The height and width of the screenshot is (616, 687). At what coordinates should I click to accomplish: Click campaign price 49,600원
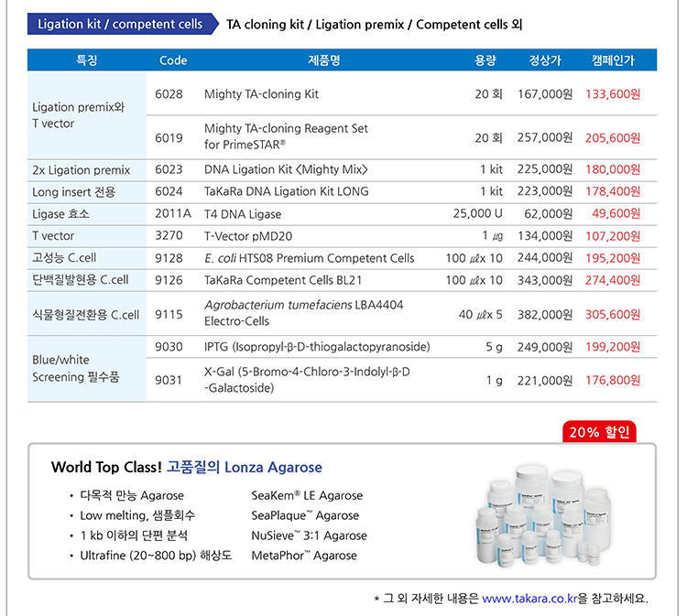[x=616, y=213]
